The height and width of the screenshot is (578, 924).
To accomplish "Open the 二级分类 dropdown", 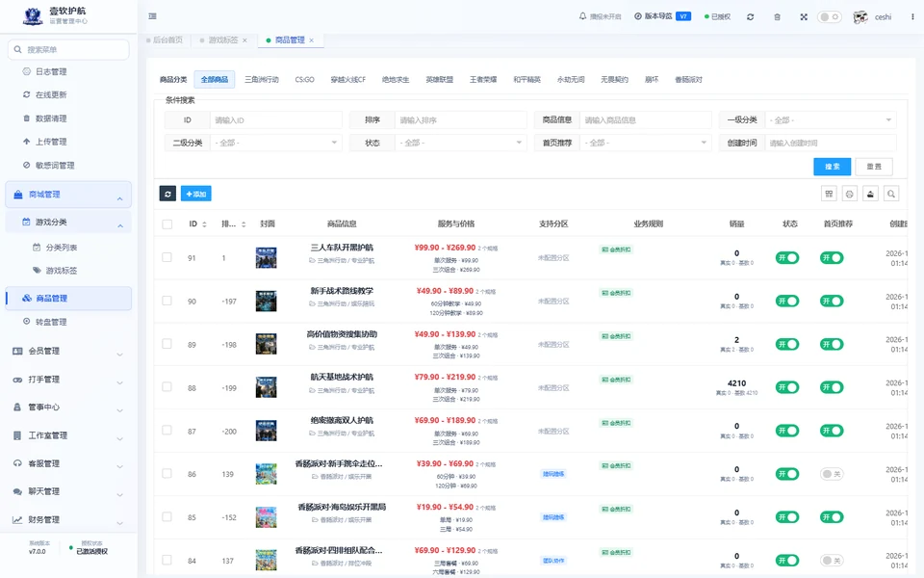I will point(276,143).
